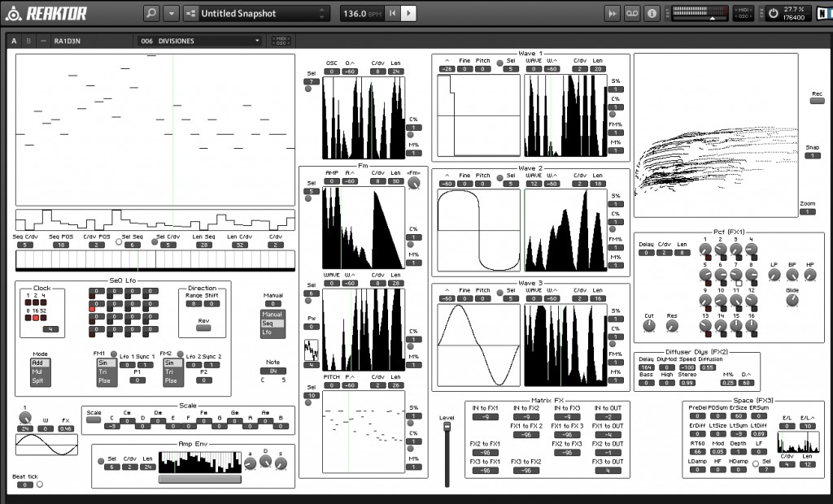
Task: Toggle the Space FX3 Sel radio circle
Action: click(x=756, y=463)
